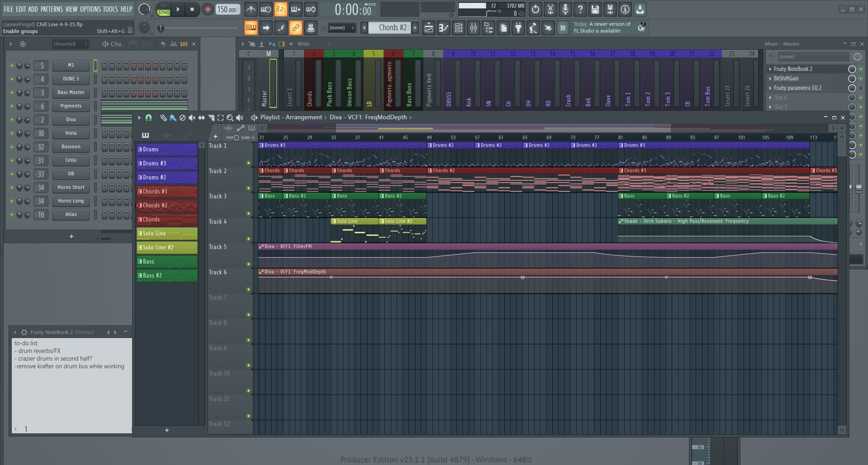Open the TOOLS menu

click(110, 9)
